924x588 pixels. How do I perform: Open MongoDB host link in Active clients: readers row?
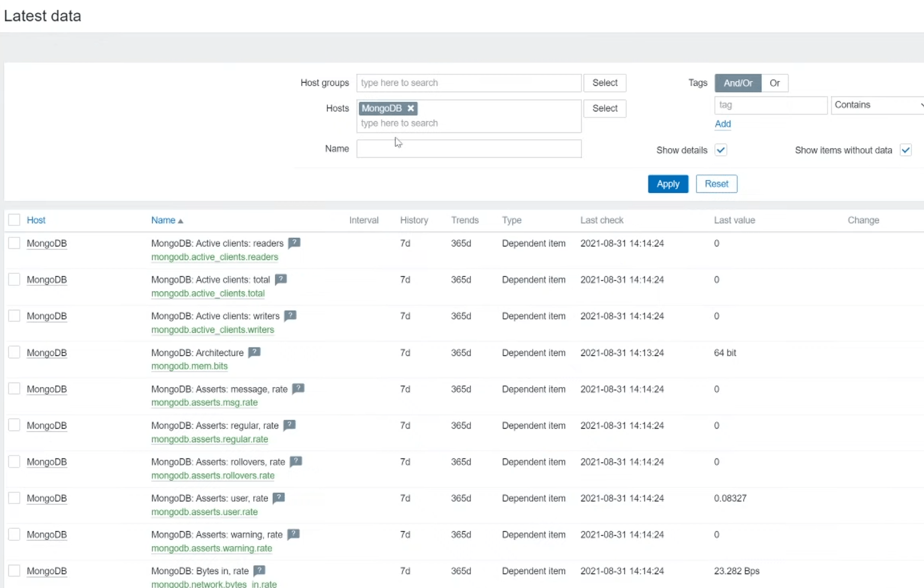click(x=47, y=243)
